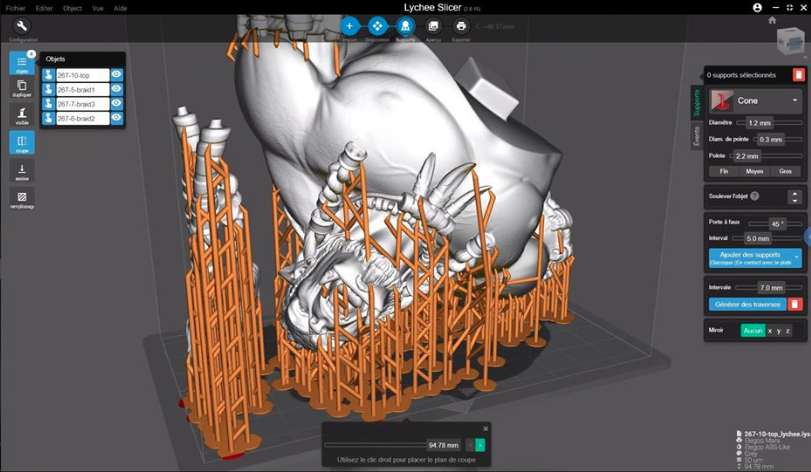The height and width of the screenshot is (472, 811).
Task: Open the Editer menu
Action: tap(44, 8)
